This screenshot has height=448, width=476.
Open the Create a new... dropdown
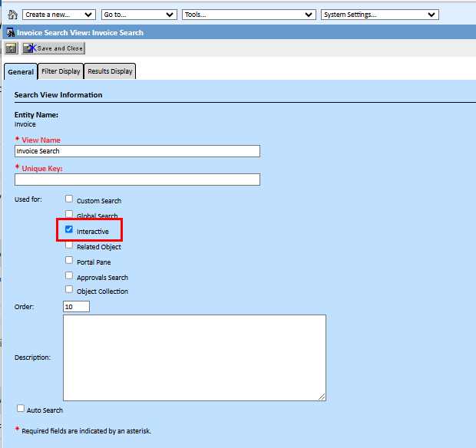click(59, 15)
